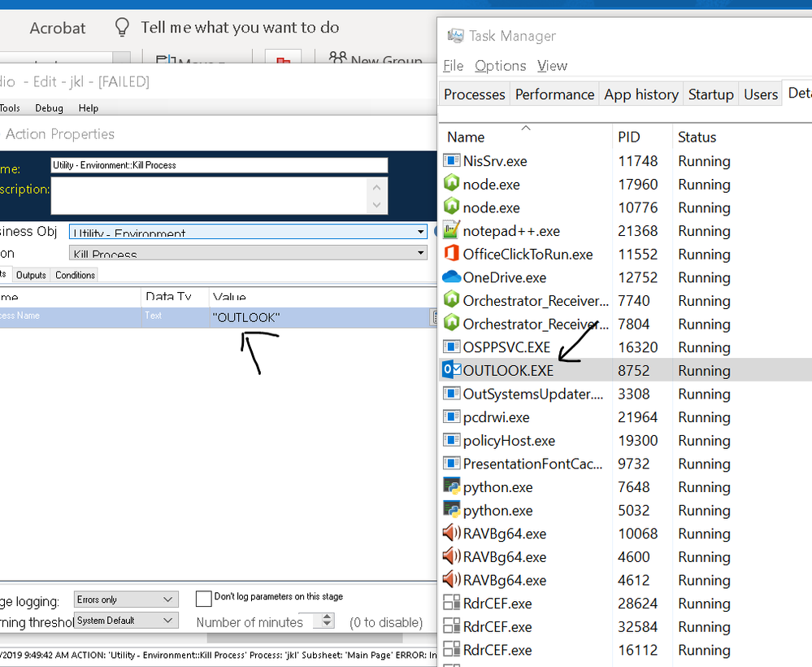Image resolution: width=812 pixels, height=667 pixels.
Task: Open the Conditions tab in Action Properties
Action: point(75,275)
